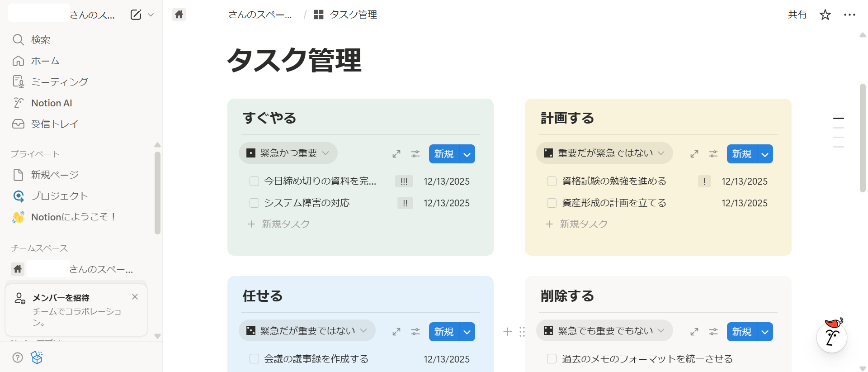The height and width of the screenshot is (372, 868).
Task: Click タスク管理 breadcrumb
Action: tap(346, 14)
